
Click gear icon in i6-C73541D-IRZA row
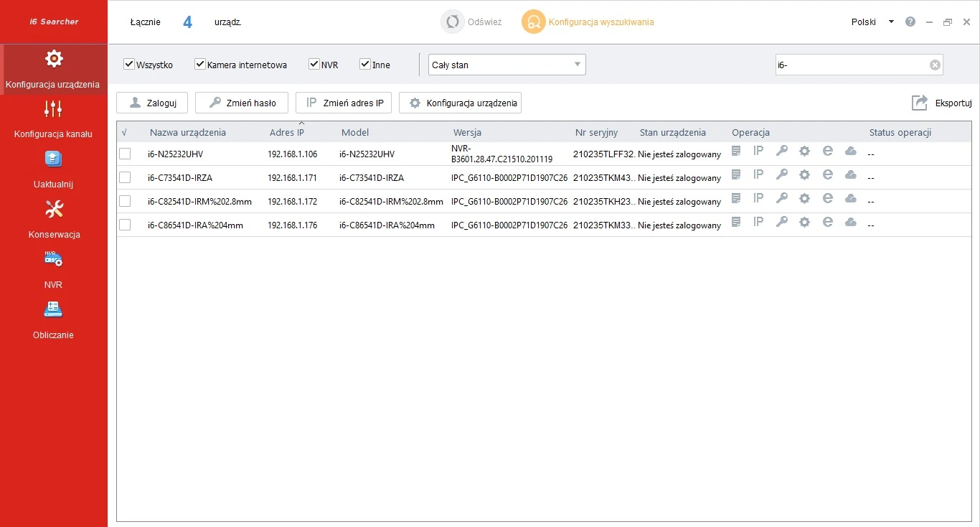(x=805, y=175)
